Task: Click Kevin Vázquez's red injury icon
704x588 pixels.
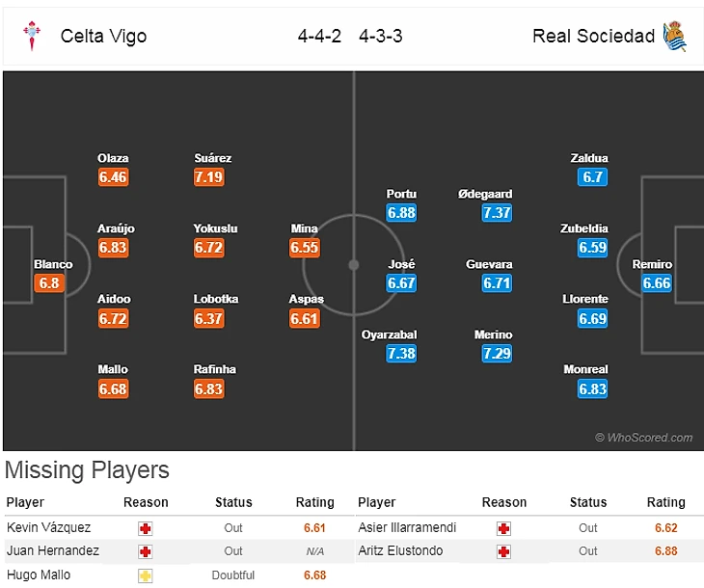Action: [146, 528]
